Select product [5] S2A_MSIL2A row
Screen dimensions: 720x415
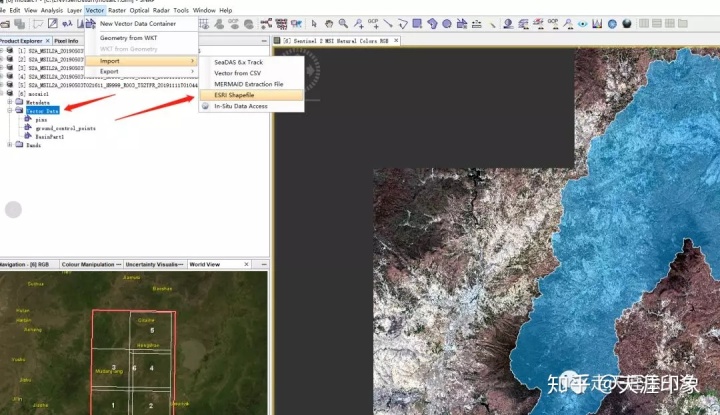[x=107, y=85]
